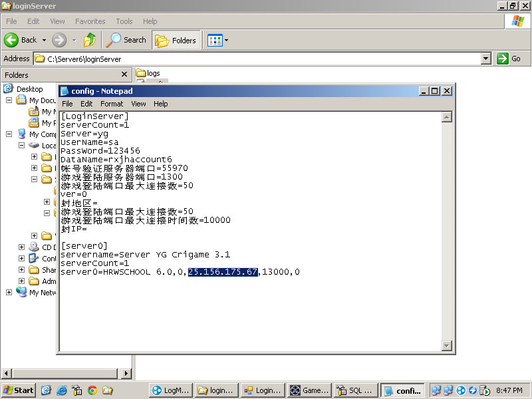Click Internet Explorer quick launch icon
532x399 pixels.
[x=61, y=390]
